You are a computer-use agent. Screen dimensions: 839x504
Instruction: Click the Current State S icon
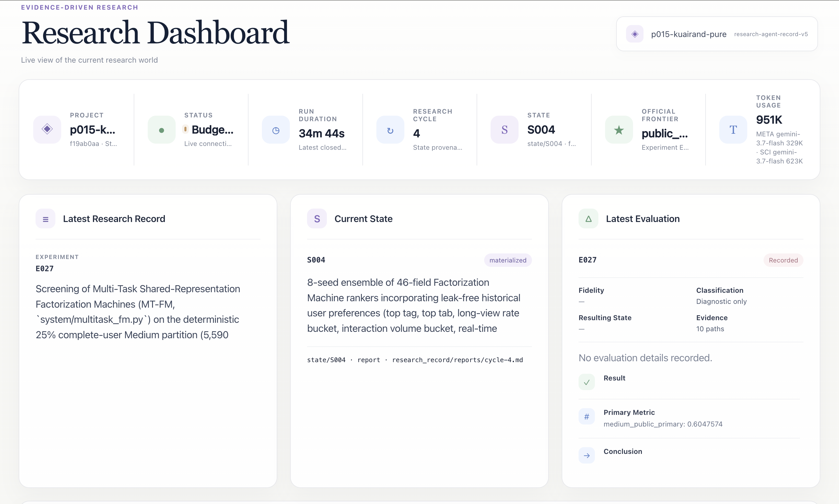pos(317,219)
